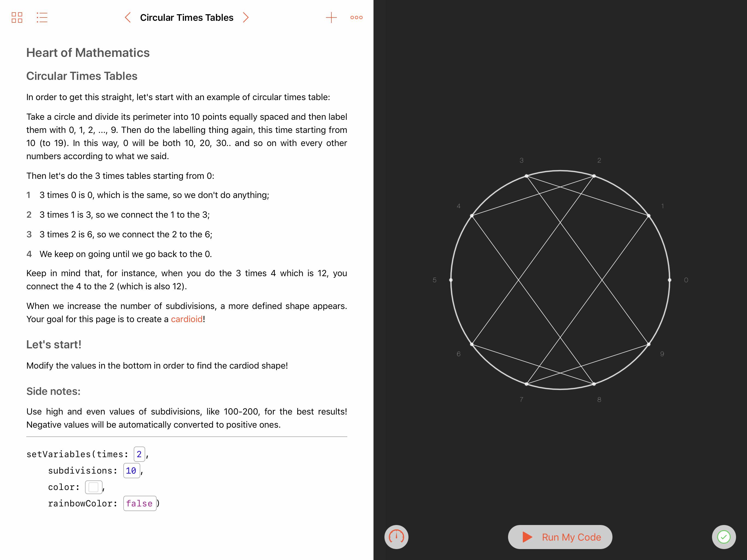
Task: Follow the cardioid link
Action: point(186,319)
